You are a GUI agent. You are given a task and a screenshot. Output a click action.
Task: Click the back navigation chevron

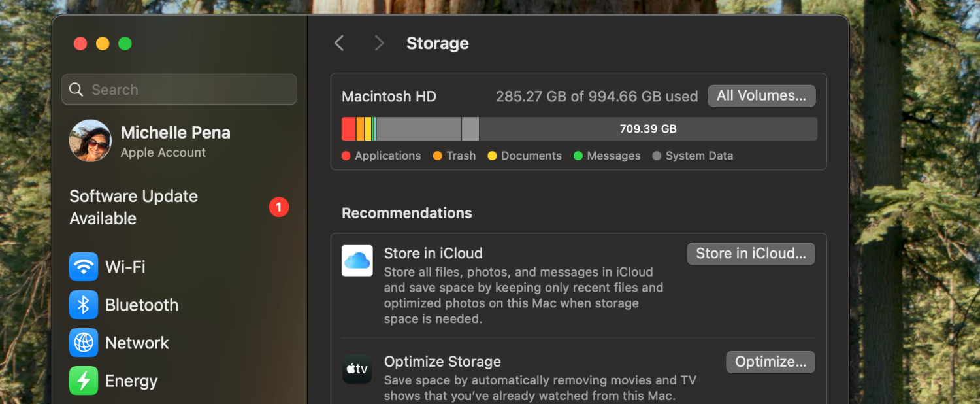coord(338,43)
